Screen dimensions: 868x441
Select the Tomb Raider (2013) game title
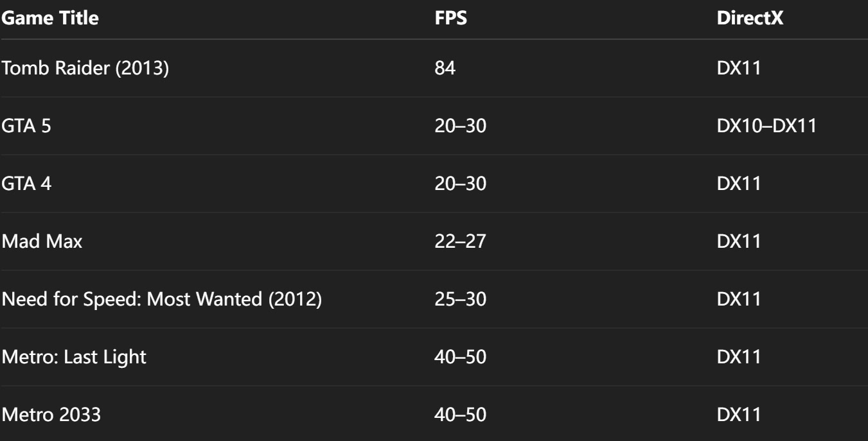coord(85,67)
